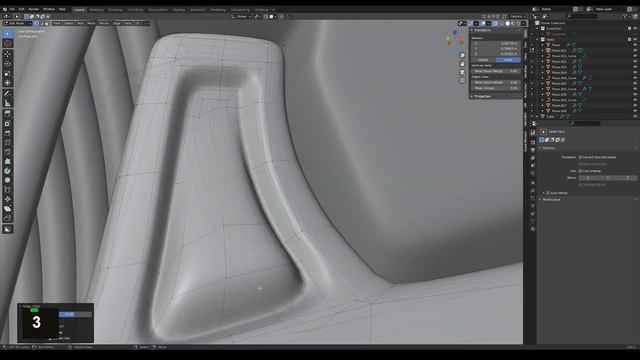Add a new workspace with plus button
Image resolution: width=640 pixels, height=360 pixels.
tap(273, 9)
